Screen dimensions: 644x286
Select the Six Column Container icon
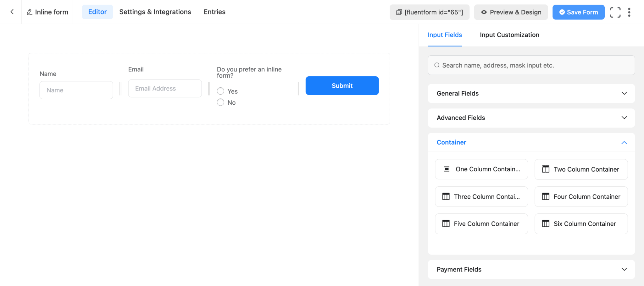coord(546,223)
